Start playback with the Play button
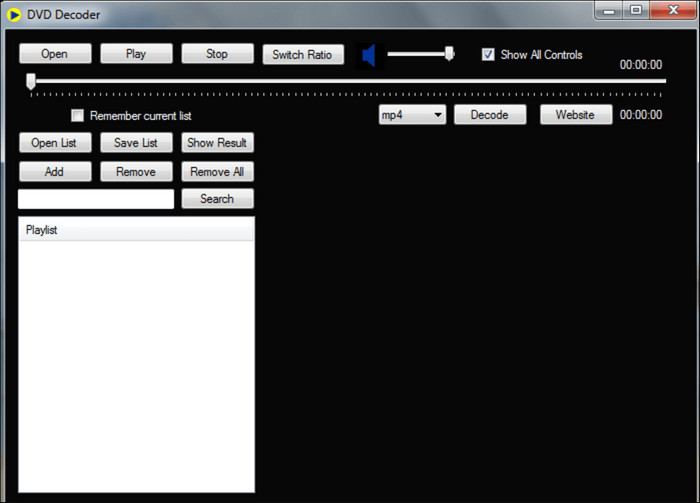The image size is (700, 503). [x=136, y=54]
